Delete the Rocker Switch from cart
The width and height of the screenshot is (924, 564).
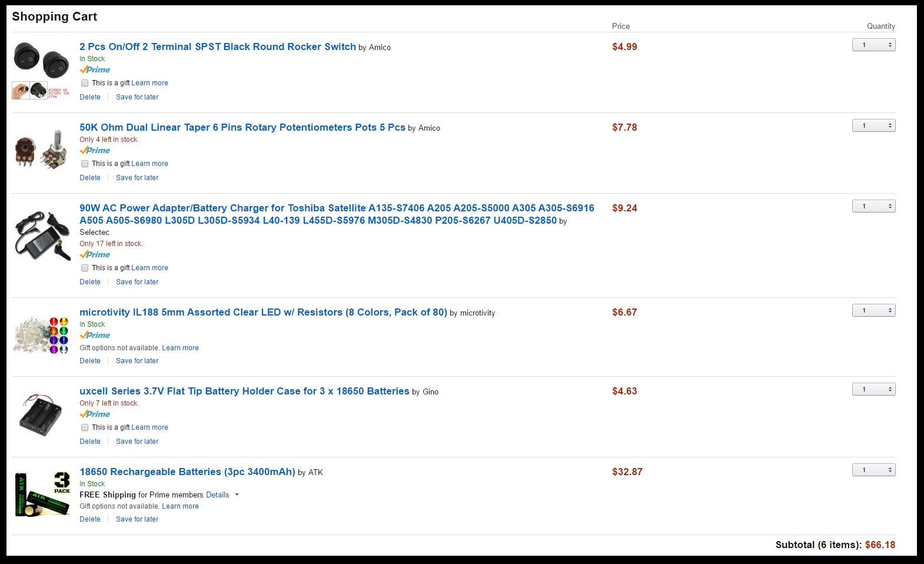[x=90, y=97]
